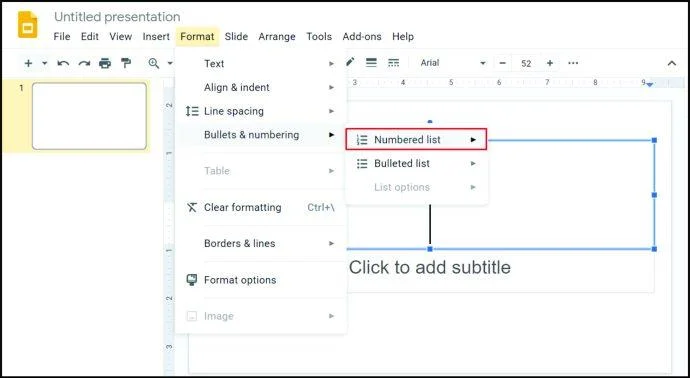Open the File menu
The image size is (690, 378).
coord(62,37)
